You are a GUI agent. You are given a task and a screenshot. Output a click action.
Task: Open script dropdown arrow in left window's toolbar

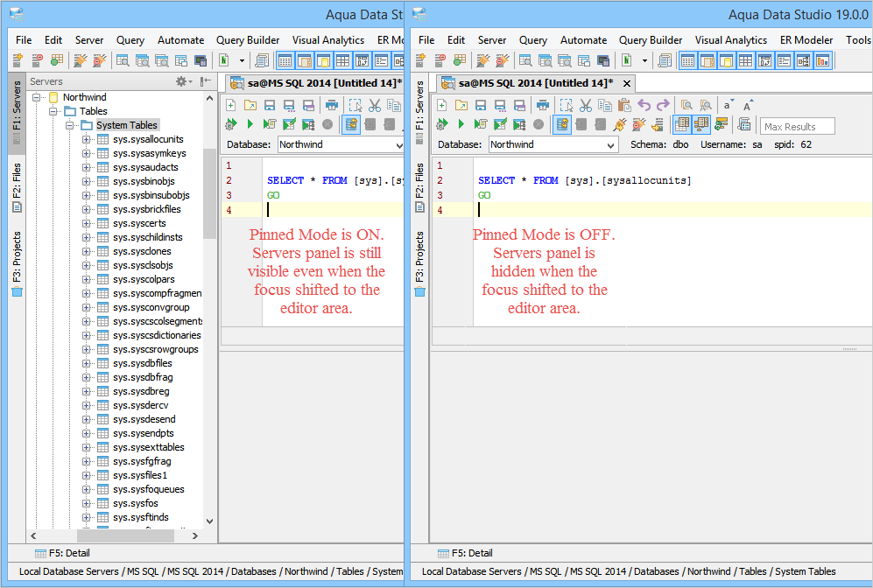(242, 60)
